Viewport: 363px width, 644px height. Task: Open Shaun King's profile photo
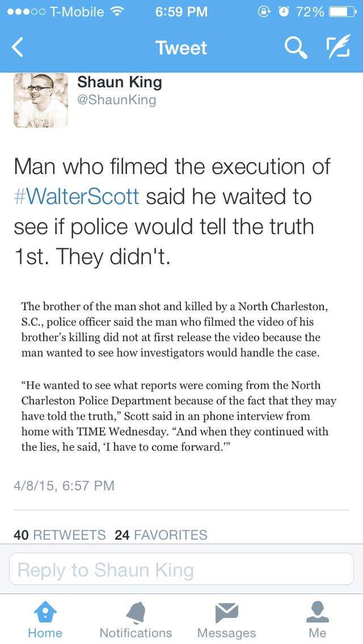point(41,100)
